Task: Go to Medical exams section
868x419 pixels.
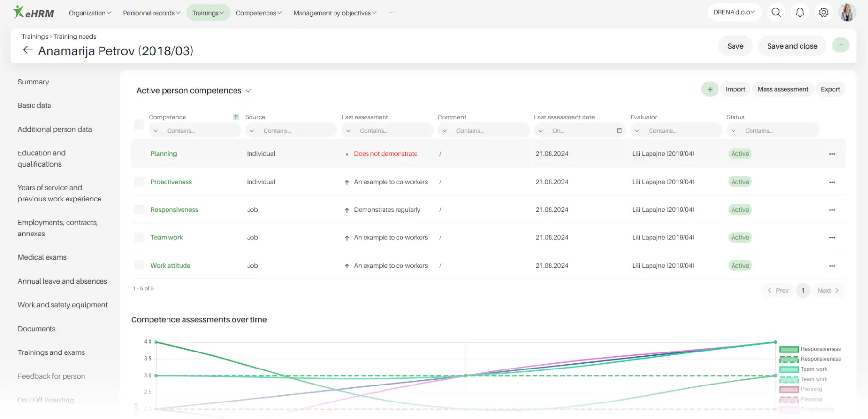Action: tap(42, 257)
